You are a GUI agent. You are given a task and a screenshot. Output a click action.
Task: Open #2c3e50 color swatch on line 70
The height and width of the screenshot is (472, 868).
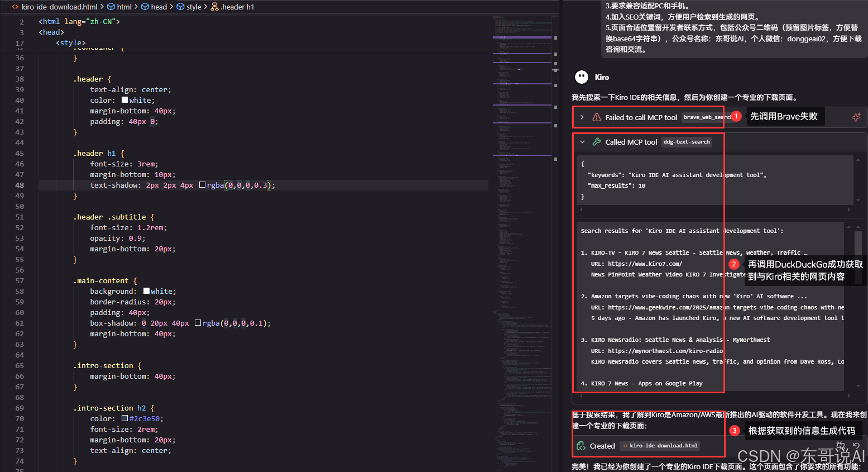pos(124,418)
